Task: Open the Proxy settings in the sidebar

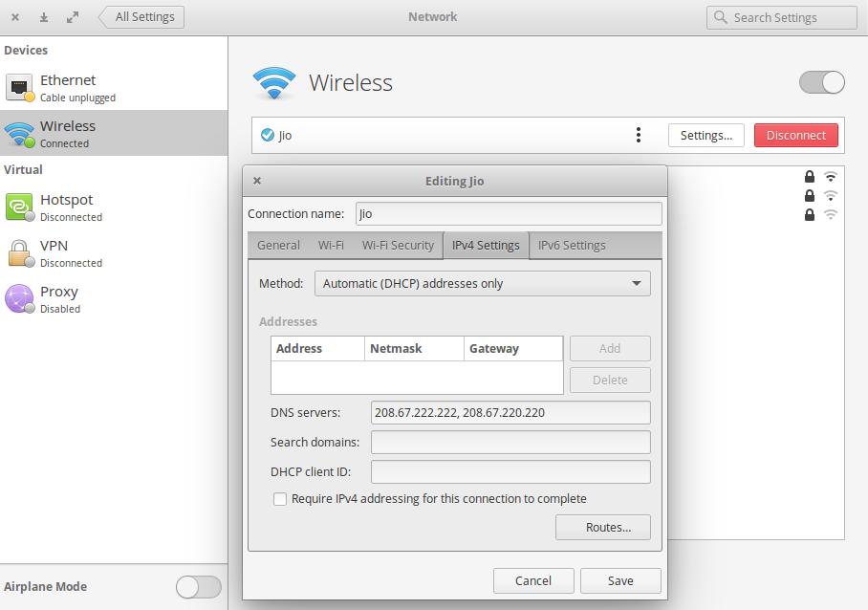Action: pos(58,298)
